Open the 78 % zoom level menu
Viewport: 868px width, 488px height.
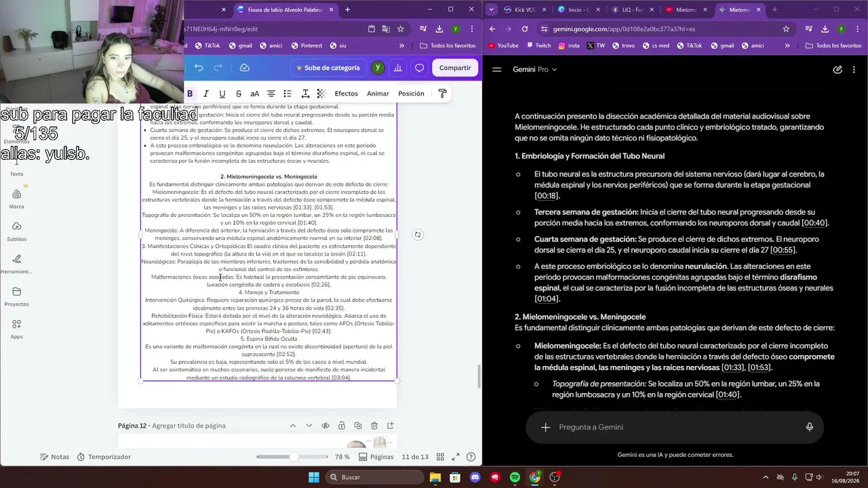tap(342, 457)
